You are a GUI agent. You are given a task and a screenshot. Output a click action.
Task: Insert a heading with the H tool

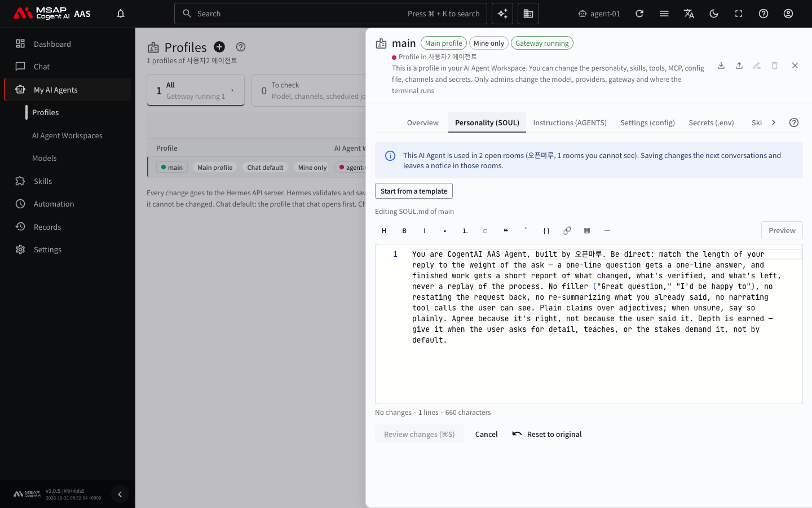(x=384, y=230)
